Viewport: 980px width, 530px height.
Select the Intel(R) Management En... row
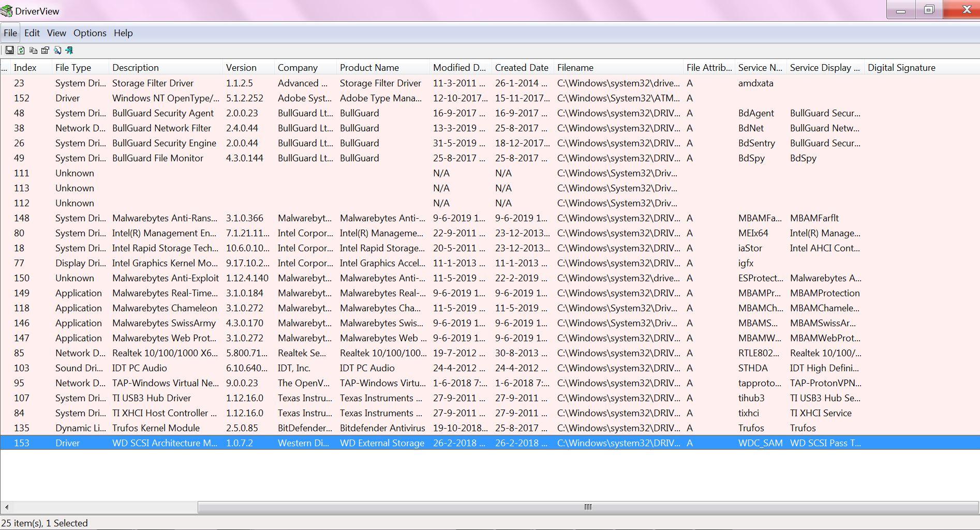[489, 233]
